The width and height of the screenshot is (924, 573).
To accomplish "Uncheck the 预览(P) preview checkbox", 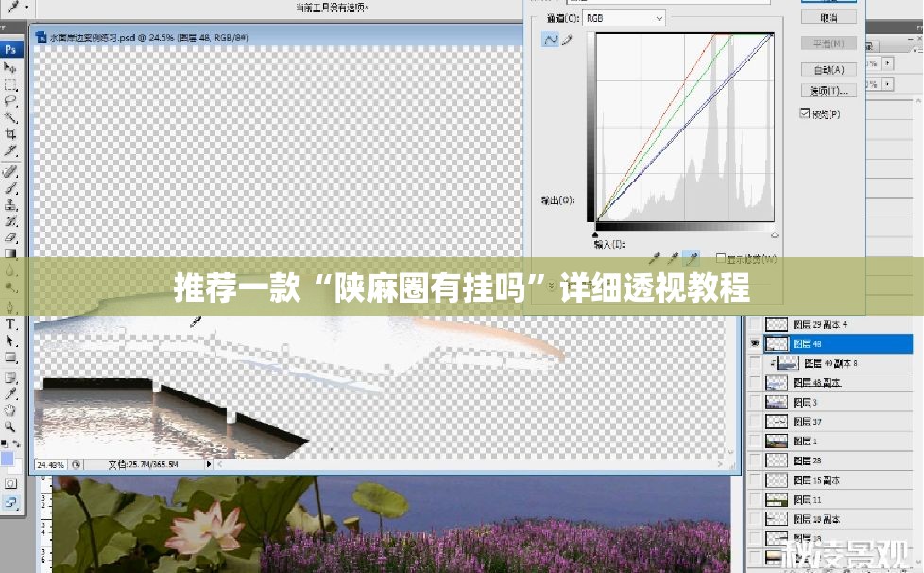I will tap(804, 113).
